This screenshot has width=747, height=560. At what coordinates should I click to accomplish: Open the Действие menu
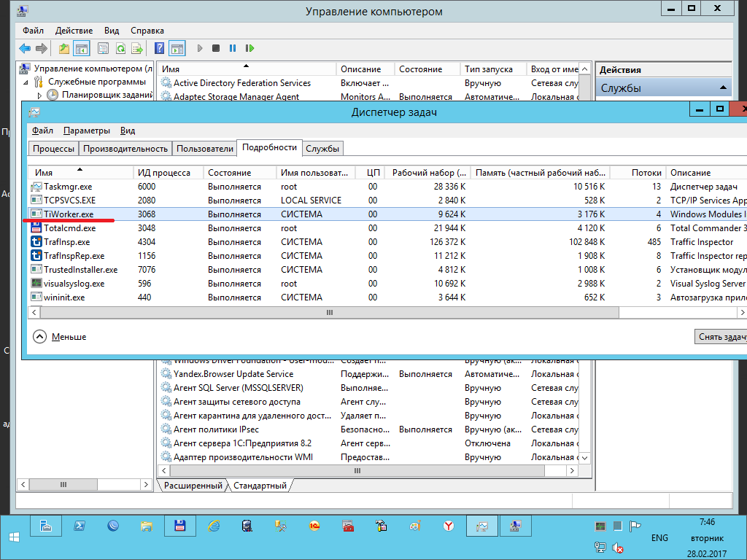pos(74,31)
